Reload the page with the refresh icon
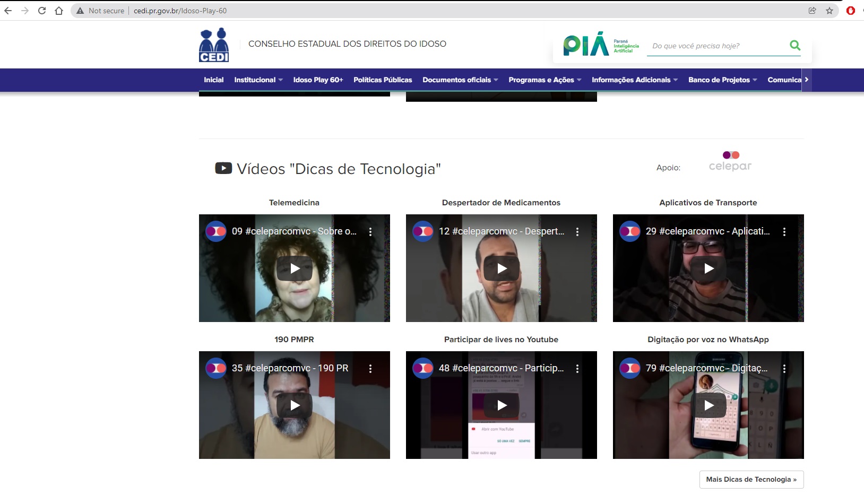The width and height of the screenshot is (864, 504). (42, 11)
